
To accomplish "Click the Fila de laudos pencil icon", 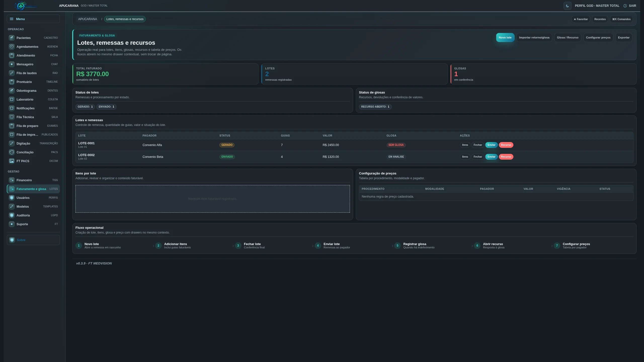I will click(x=12, y=73).
